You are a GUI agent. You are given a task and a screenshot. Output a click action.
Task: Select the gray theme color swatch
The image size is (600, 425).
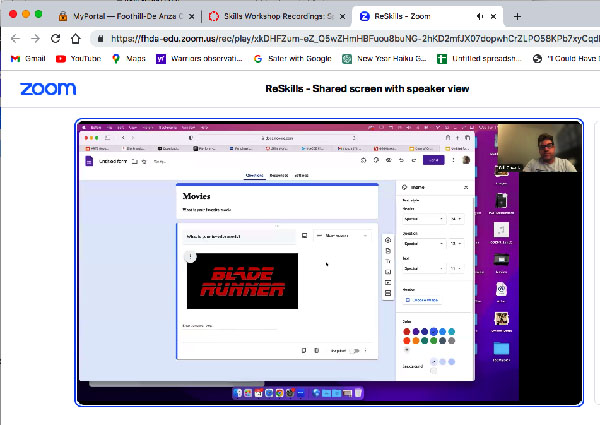click(452, 340)
